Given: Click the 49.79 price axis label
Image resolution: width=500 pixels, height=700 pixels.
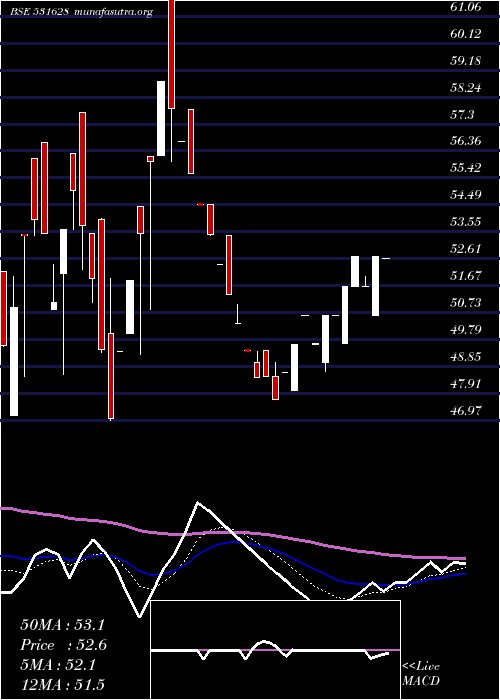Looking at the screenshot, I should 466,329.
